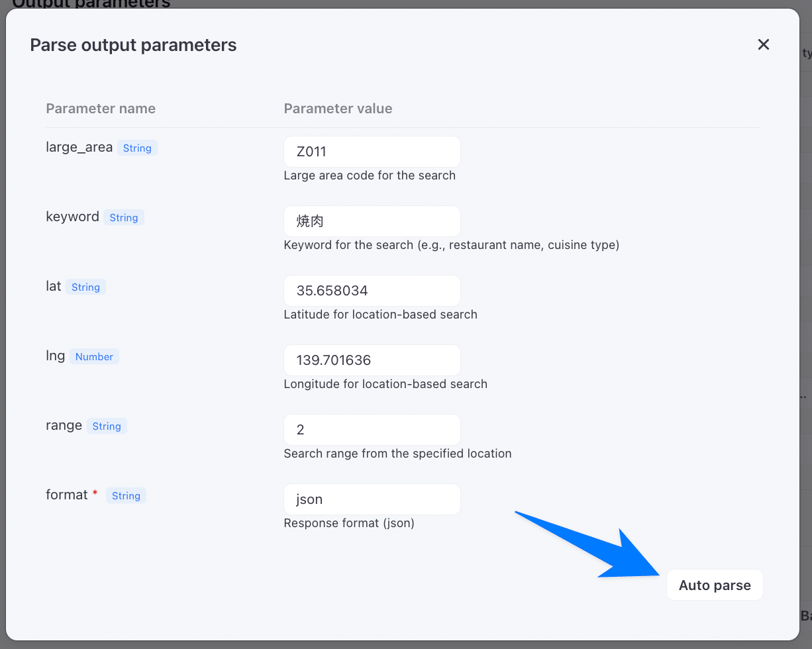Focus the format input containing json
Viewport: 812px width, 649px height.
tap(372, 499)
